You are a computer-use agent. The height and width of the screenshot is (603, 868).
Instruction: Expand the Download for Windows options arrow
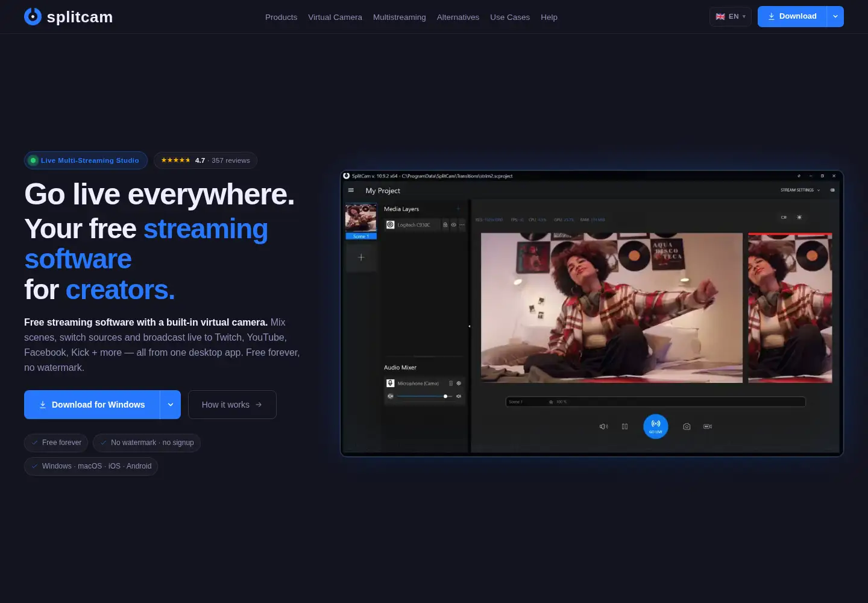click(x=171, y=405)
